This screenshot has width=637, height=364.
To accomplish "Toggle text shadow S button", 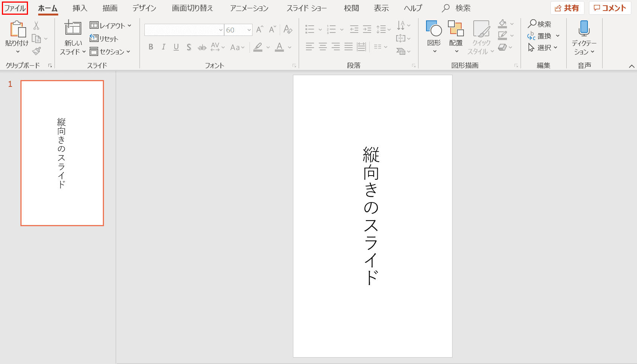I will pos(189,47).
